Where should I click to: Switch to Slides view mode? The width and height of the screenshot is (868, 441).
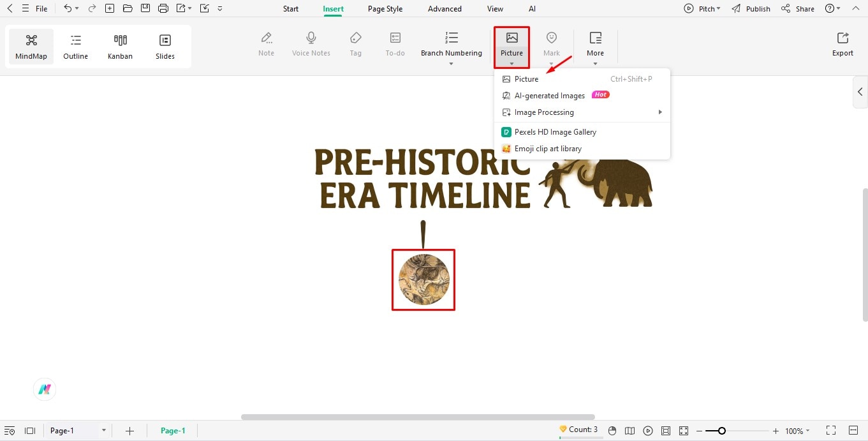(165, 47)
